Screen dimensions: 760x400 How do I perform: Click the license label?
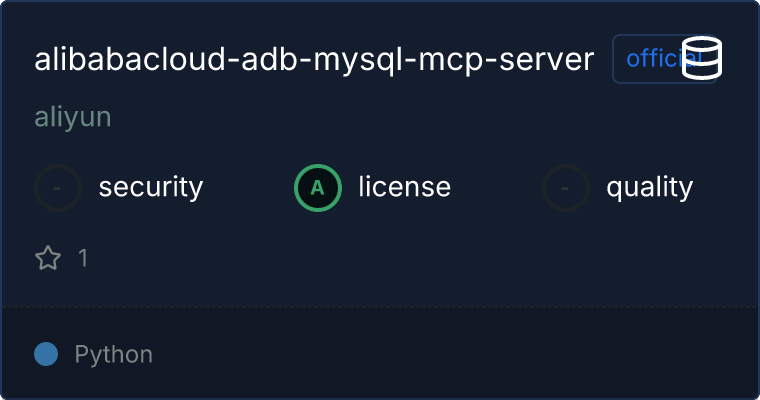404,187
